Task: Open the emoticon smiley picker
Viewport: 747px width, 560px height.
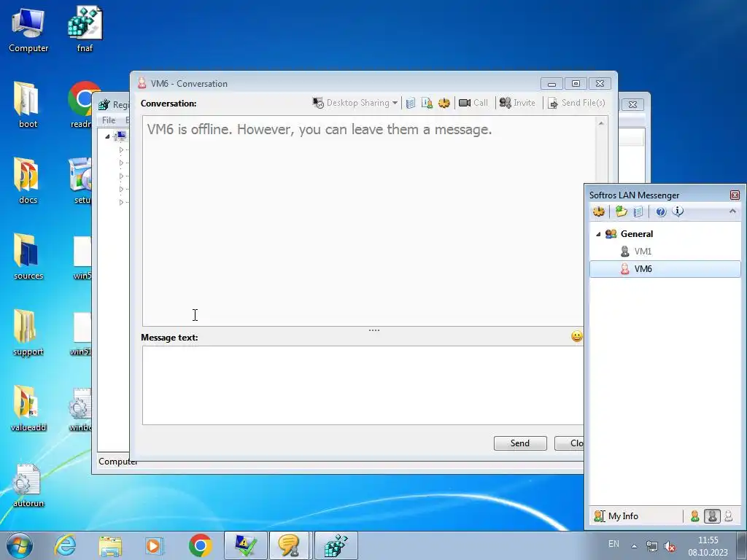Action: pyautogui.click(x=576, y=336)
